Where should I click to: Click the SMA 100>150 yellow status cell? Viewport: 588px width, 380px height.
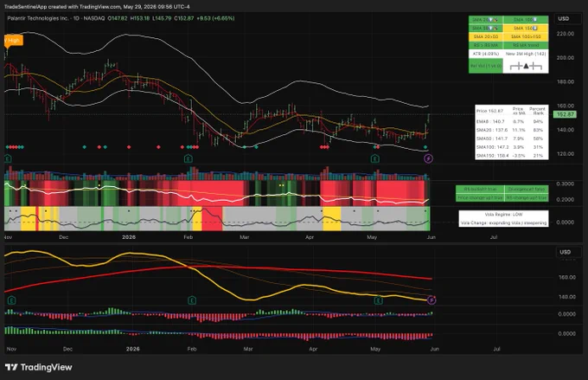(x=526, y=37)
